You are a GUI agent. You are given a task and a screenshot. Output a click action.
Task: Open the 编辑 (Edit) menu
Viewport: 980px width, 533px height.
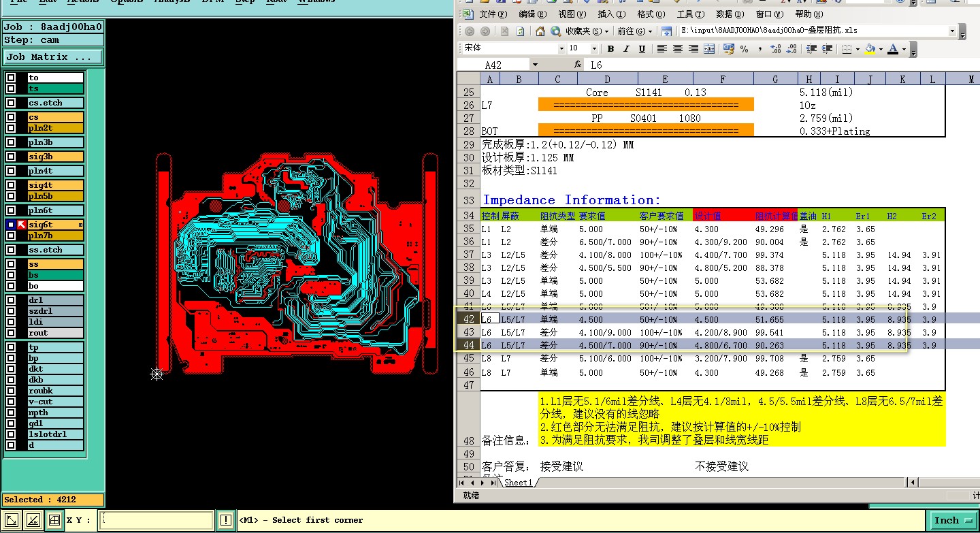click(533, 14)
